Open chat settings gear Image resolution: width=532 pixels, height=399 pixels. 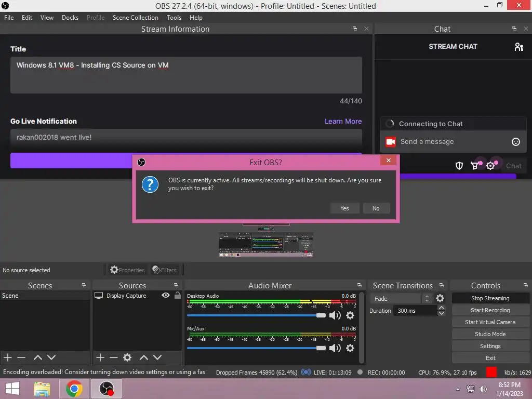click(490, 166)
